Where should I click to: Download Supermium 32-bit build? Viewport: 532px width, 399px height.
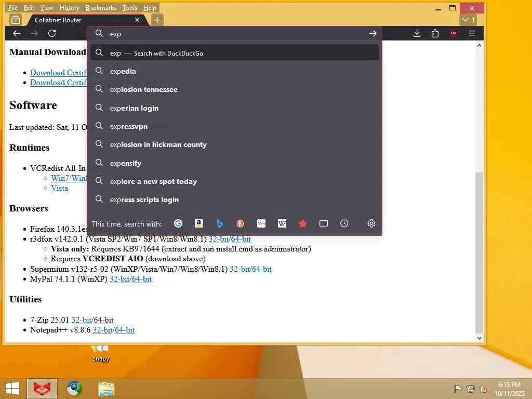[x=240, y=269]
